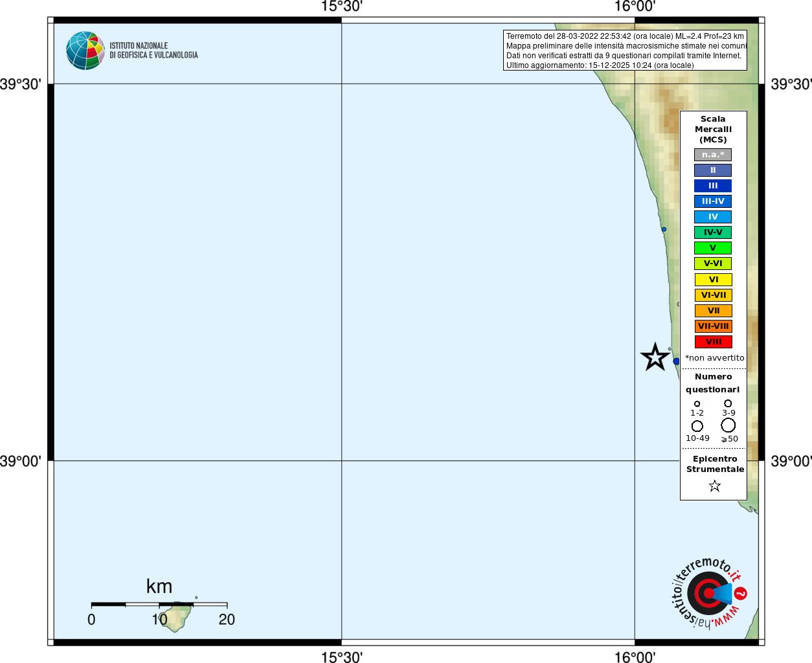Image resolution: width=812 pixels, height=663 pixels.
Task: Click the top 16°00' longitude label
Action: pos(635,6)
